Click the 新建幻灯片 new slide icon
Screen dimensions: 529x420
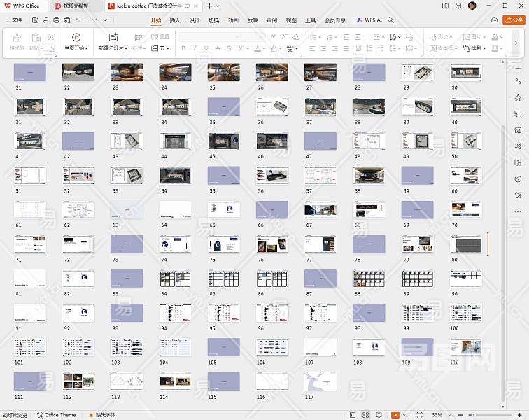point(113,37)
